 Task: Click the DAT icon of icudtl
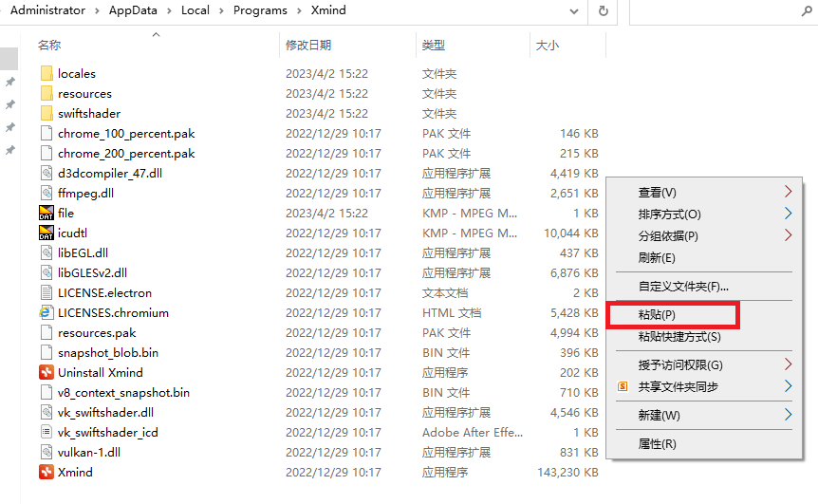tap(46, 233)
